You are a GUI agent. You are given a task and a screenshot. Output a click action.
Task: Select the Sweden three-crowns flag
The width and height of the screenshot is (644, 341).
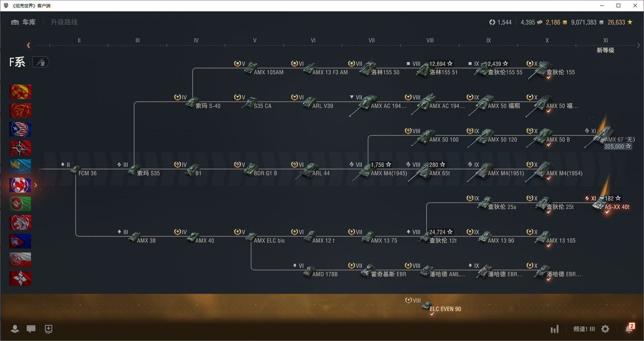coord(20,166)
